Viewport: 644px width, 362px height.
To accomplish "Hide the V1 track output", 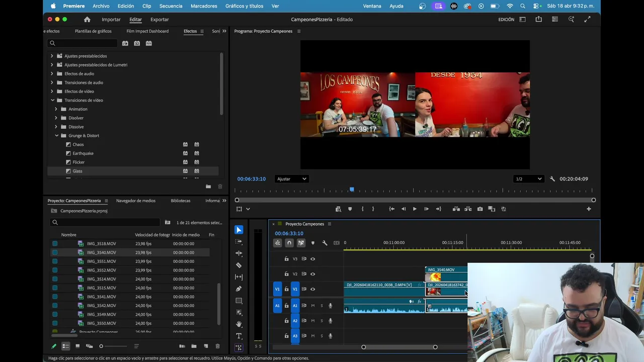I will tap(312, 289).
